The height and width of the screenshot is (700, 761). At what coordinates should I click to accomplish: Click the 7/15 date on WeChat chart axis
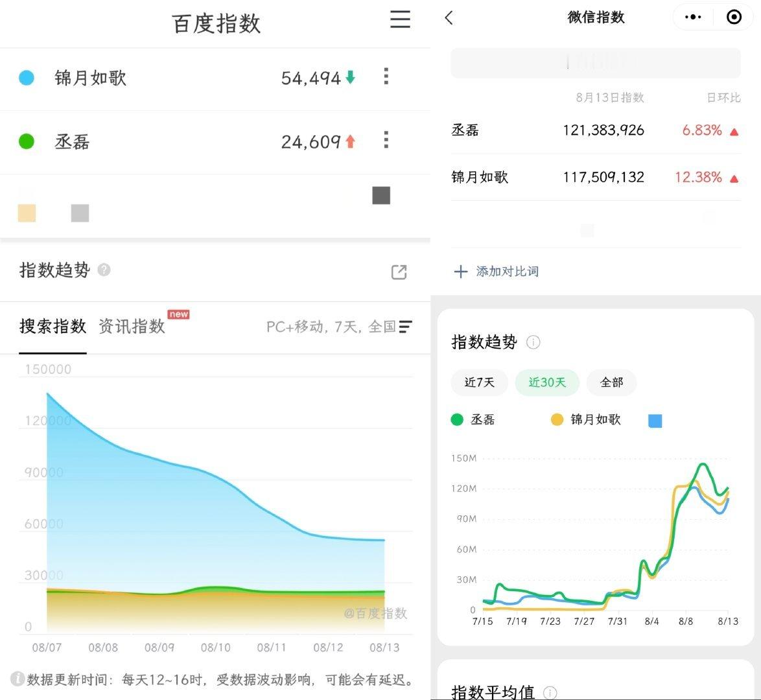(482, 622)
